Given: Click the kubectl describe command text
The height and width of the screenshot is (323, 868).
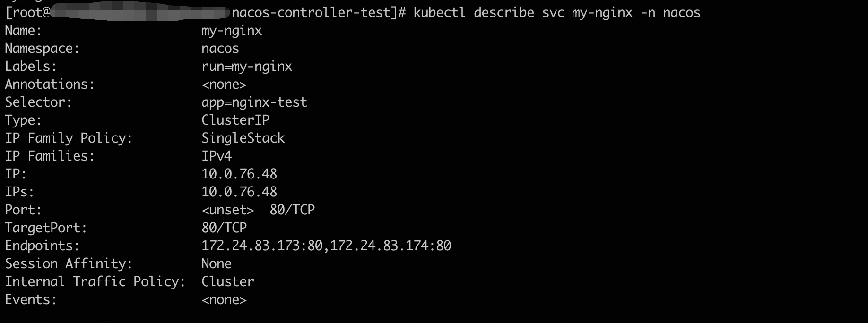Looking at the screenshot, I should (556, 13).
